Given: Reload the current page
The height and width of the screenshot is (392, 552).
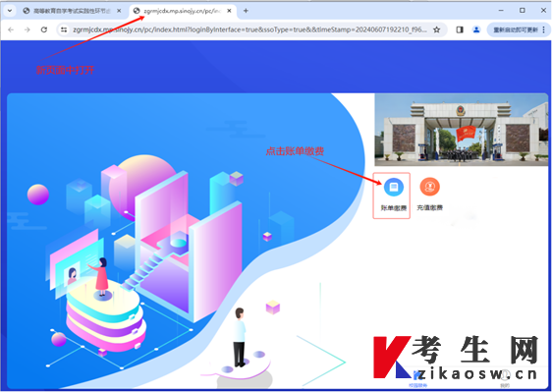Looking at the screenshot, I should pos(43,29).
